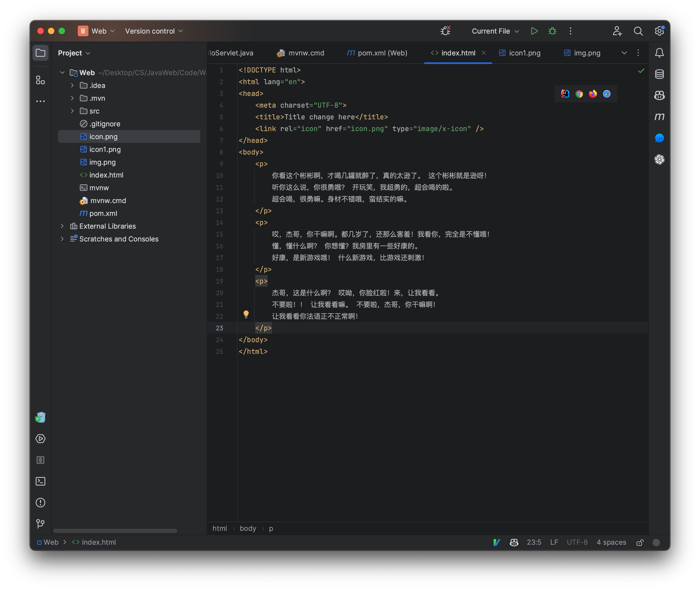Show hidden editor tabs dropdown arrow
The image size is (700, 590).
624,53
